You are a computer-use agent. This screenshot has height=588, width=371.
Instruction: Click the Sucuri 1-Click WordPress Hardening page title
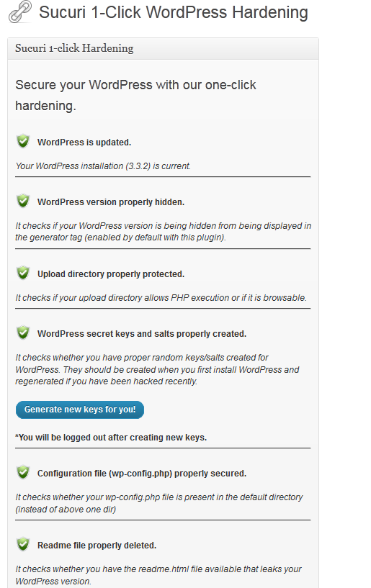click(x=174, y=12)
